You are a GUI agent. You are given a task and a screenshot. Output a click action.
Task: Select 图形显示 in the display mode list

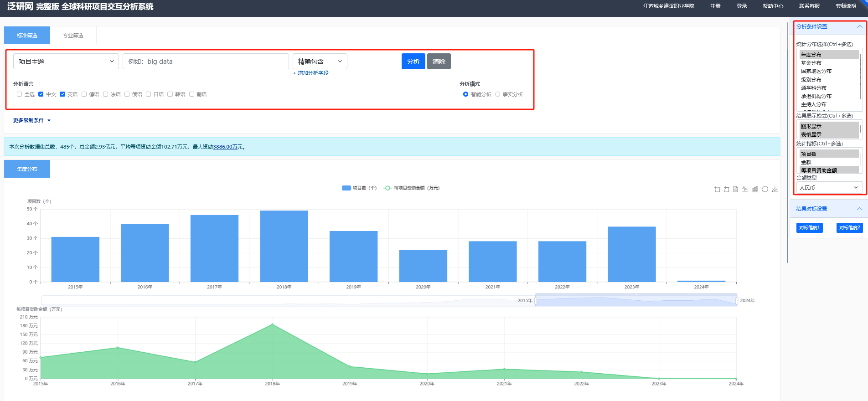coord(829,126)
